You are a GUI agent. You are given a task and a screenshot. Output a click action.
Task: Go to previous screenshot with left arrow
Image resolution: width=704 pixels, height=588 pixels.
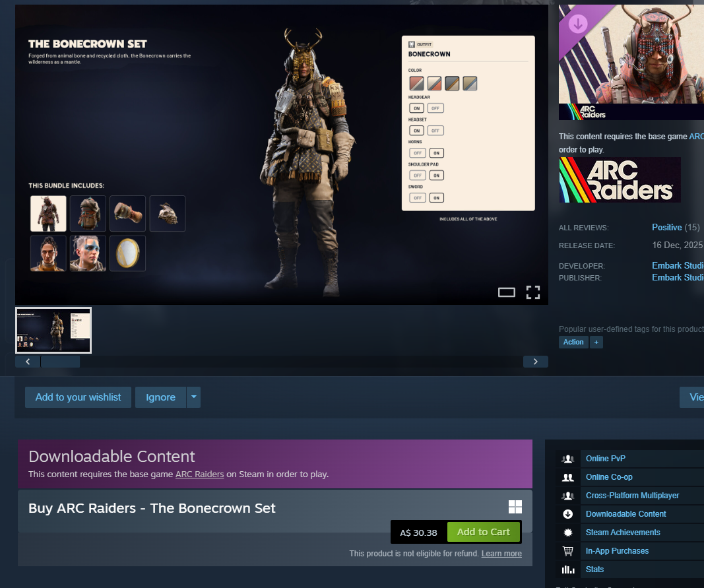tap(28, 362)
